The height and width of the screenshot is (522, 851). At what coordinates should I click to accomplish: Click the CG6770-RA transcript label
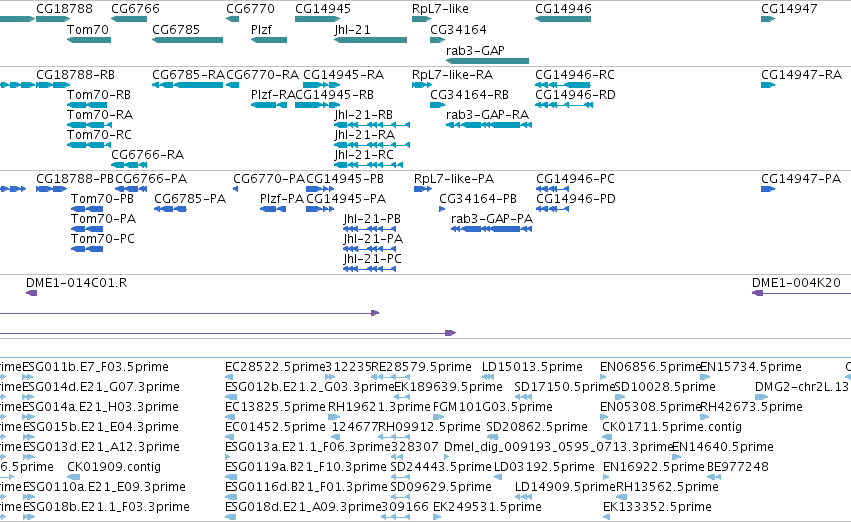pos(263,75)
